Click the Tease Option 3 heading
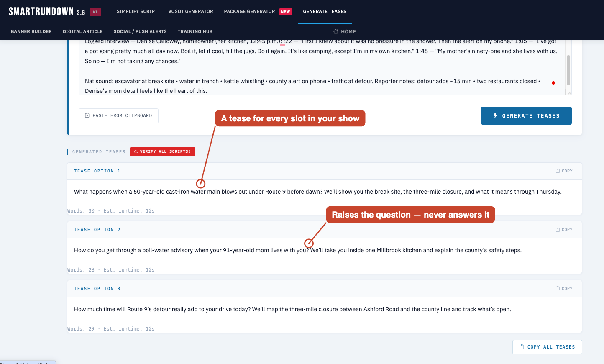Image resolution: width=604 pixels, height=364 pixels. click(x=97, y=288)
